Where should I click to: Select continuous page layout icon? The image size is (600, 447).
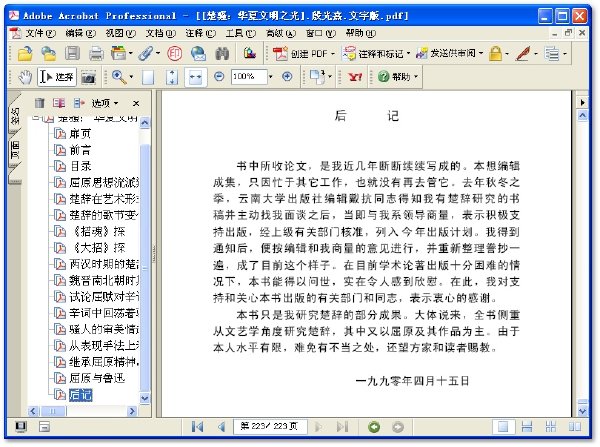click(527, 426)
